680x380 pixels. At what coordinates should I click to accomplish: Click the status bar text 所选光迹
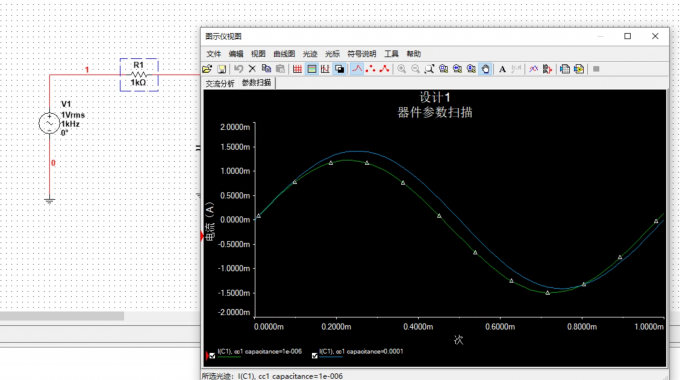[272, 376]
